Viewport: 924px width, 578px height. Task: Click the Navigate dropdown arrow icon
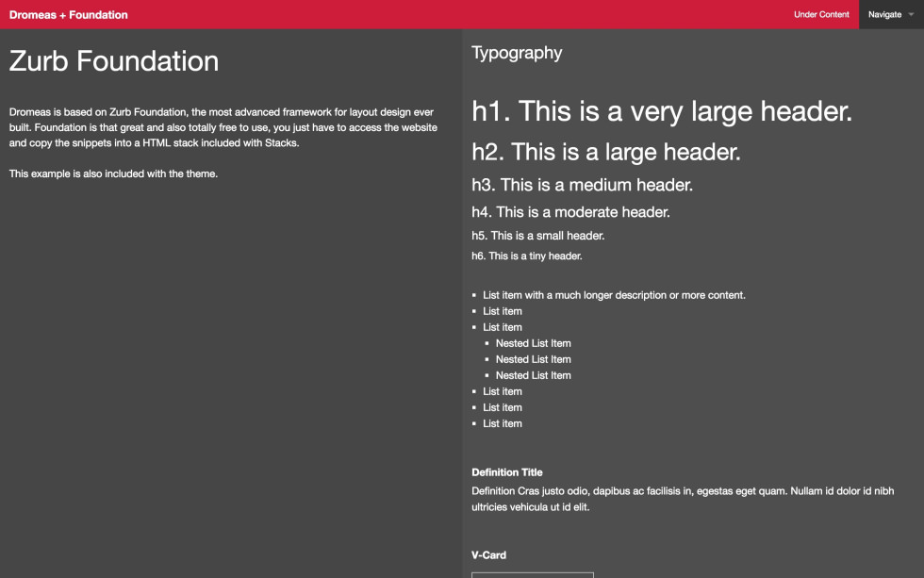pos(911,15)
